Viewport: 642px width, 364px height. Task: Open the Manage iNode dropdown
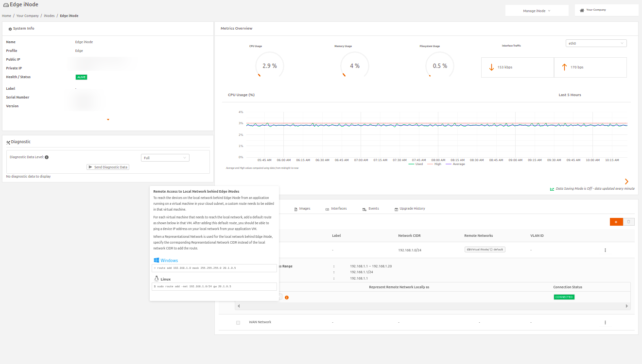coord(537,11)
